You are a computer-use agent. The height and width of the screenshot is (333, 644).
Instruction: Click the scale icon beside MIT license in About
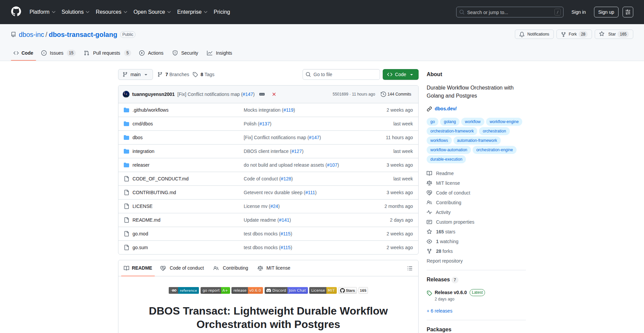pyautogui.click(x=429, y=183)
